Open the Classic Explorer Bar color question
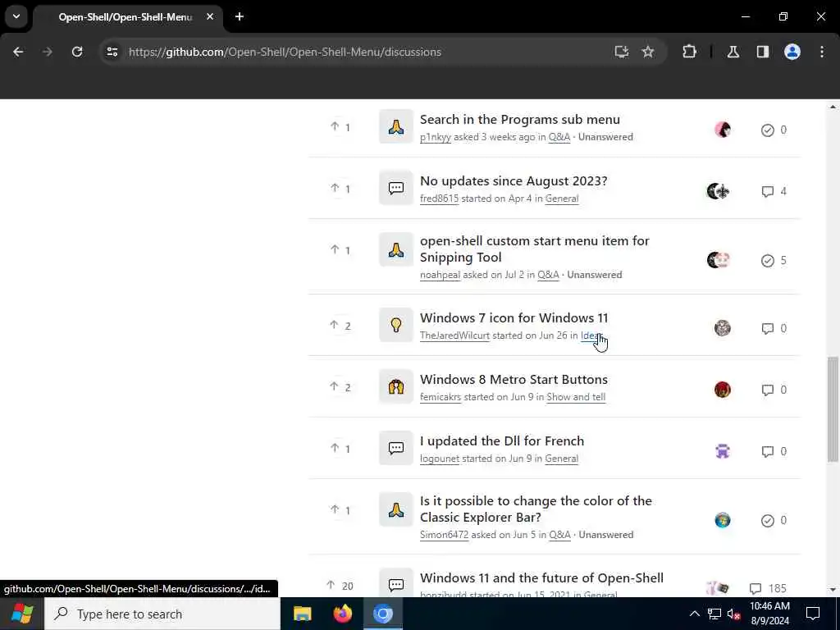 tap(536, 509)
